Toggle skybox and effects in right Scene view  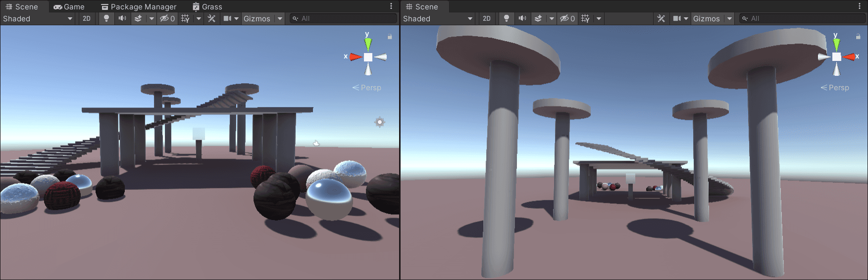[x=538, y=18]
